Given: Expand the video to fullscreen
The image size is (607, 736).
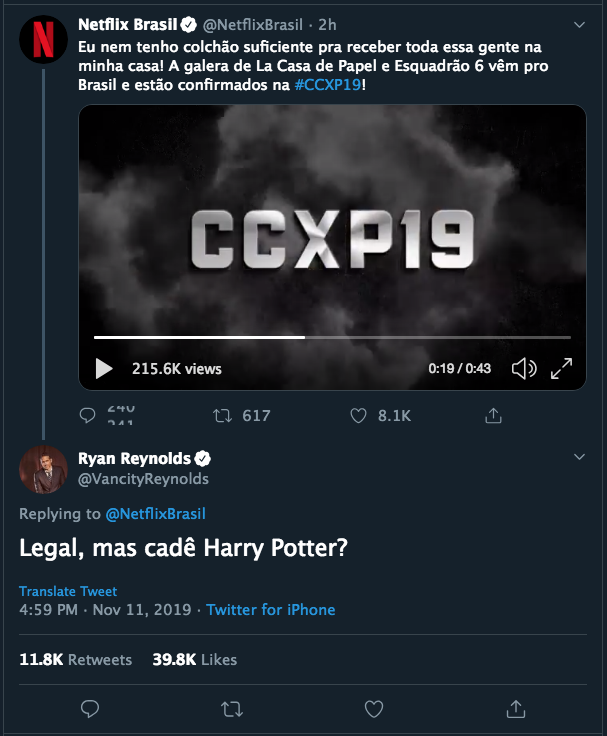Looking at the screenshot, I should click(561, 368).
